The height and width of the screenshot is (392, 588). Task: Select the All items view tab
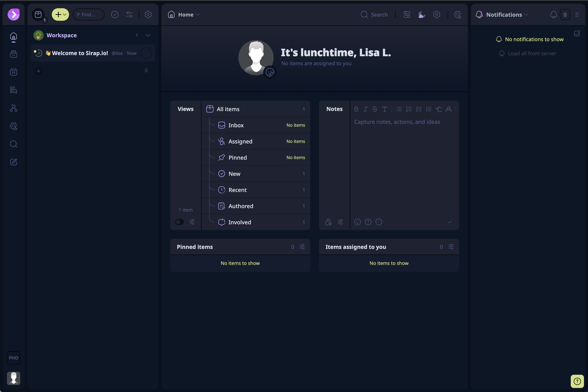227,109
